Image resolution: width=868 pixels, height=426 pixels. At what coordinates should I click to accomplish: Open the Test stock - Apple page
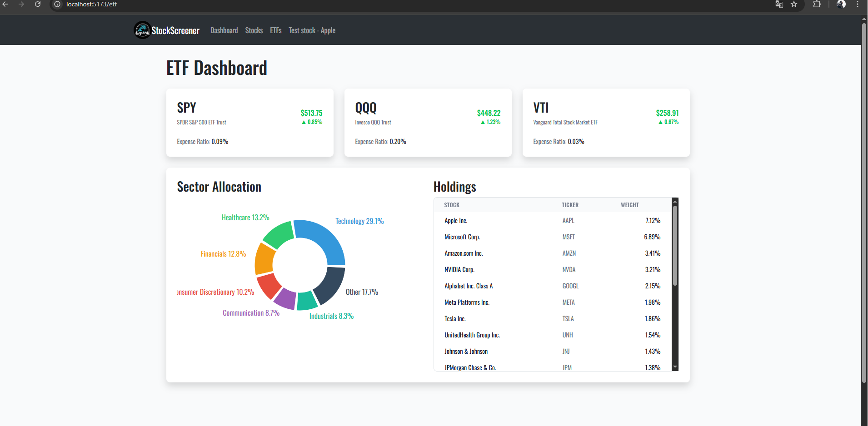[x=312, y=30]
